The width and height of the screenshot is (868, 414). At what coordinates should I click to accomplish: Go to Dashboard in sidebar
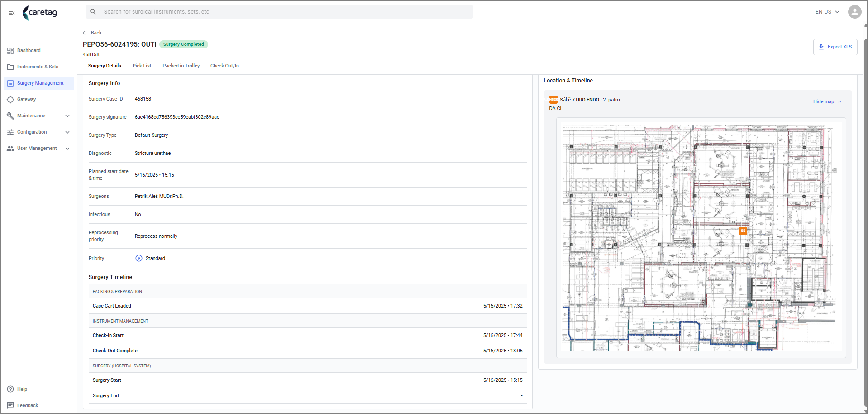tap(39, 51)
